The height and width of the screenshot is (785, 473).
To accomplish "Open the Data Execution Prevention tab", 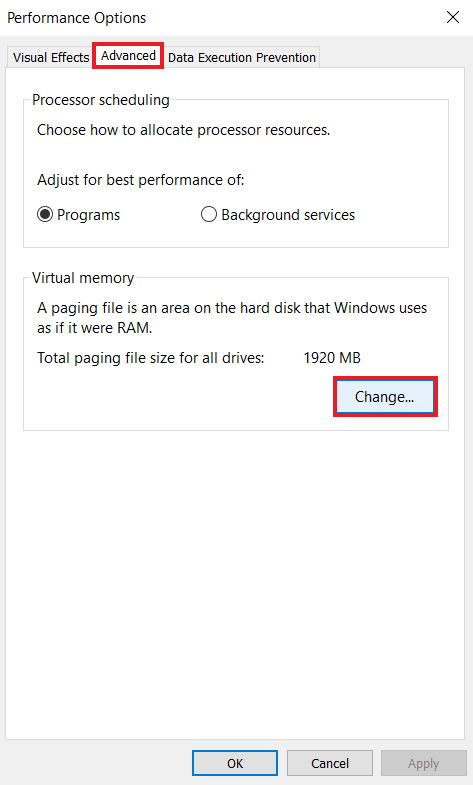I will (x=242, y=58).
